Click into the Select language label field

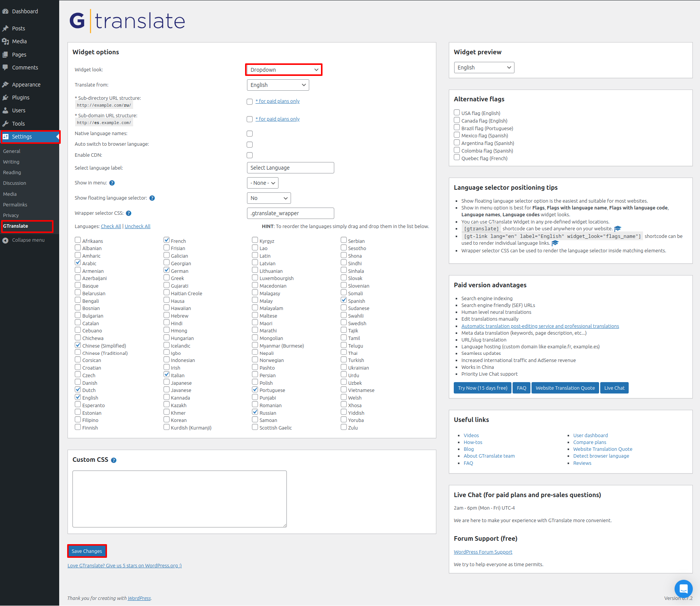coord(290,168)
